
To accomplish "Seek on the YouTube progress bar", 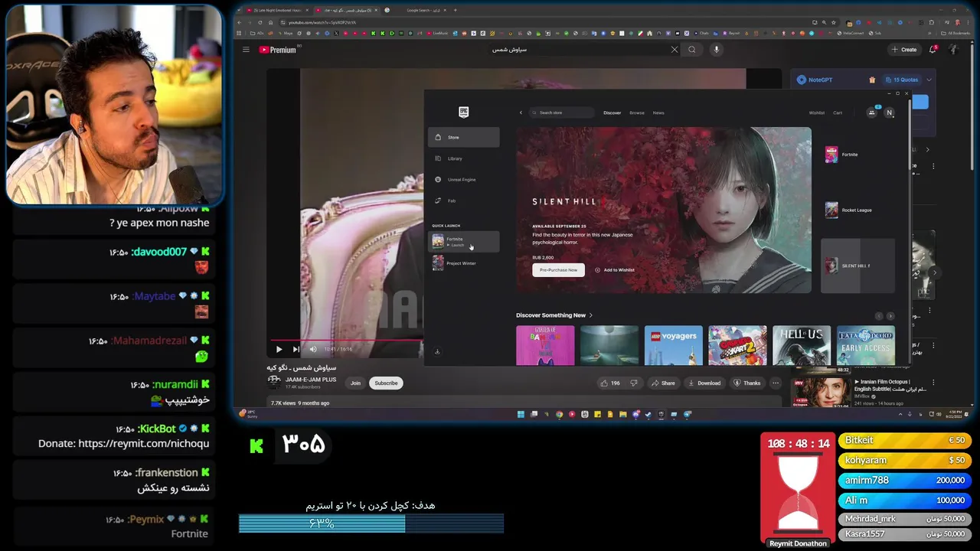I will pyautogui.click(x=347, y=340).
